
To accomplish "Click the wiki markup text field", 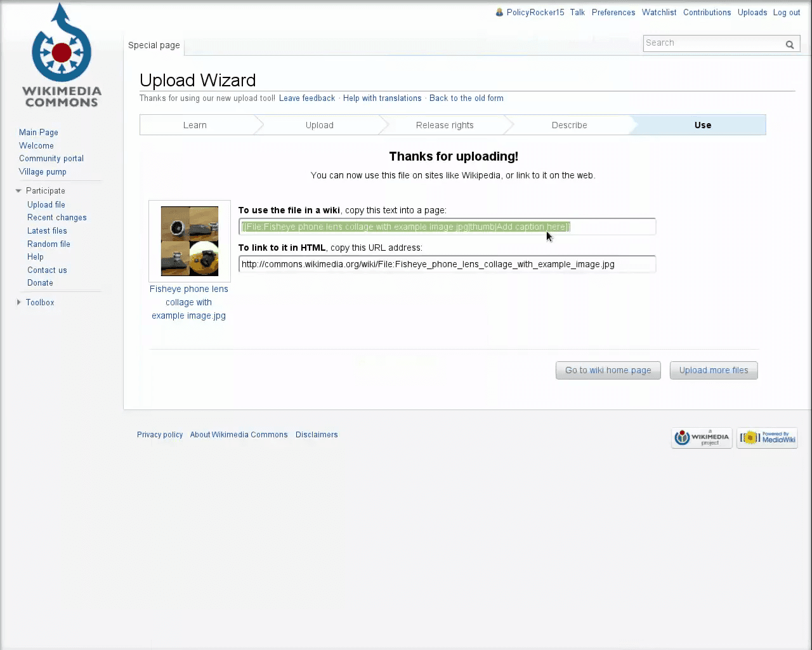I will [447, 227].
